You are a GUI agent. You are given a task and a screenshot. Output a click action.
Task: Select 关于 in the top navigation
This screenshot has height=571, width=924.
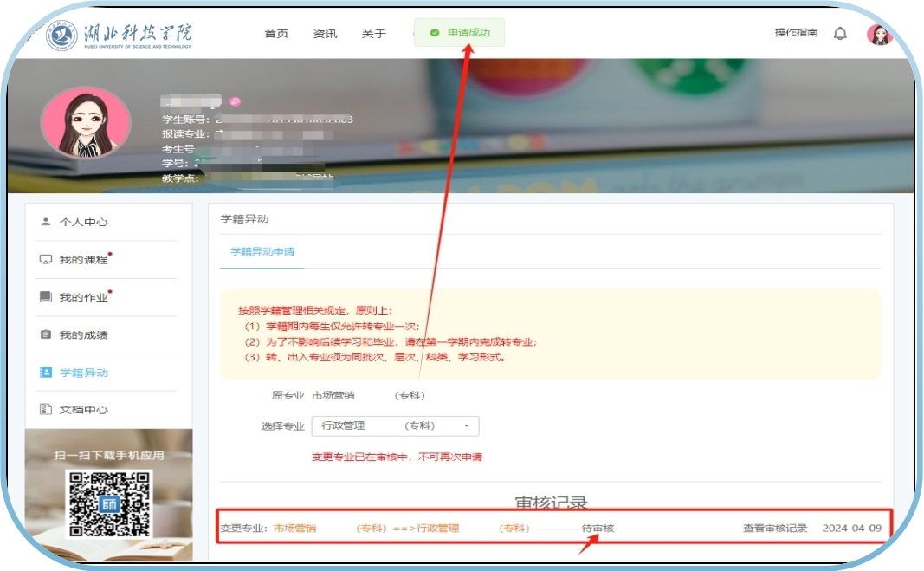coord(373,34)
